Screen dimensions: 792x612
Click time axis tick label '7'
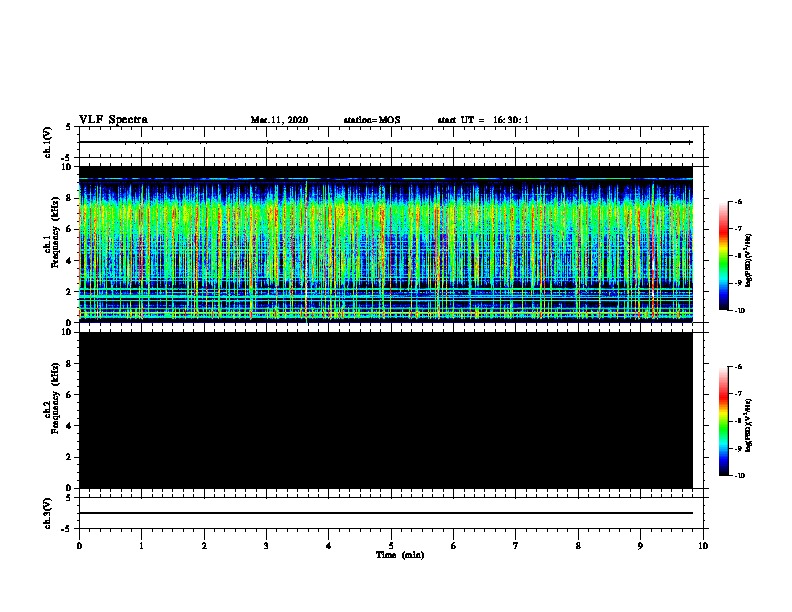click(516, 546)
